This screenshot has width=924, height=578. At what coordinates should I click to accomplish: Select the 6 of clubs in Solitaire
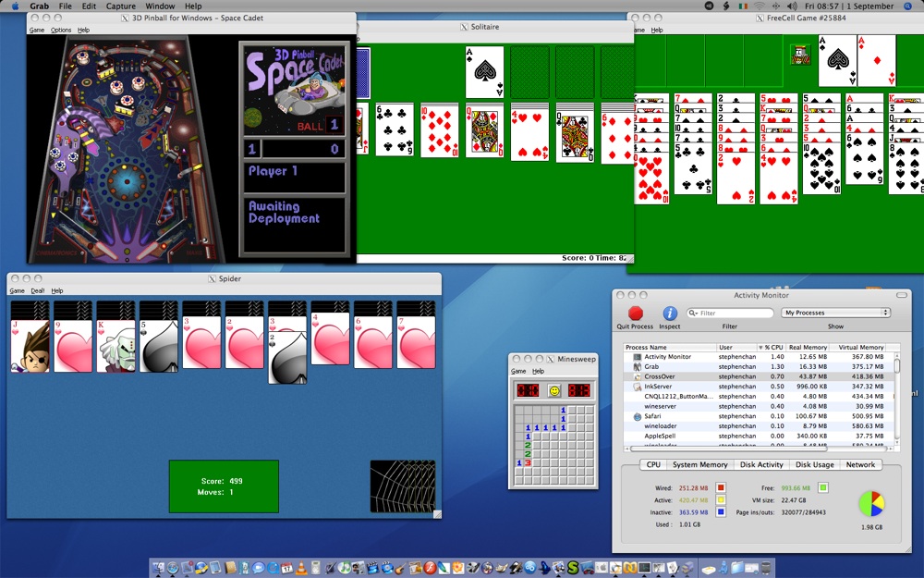point(395,129)
